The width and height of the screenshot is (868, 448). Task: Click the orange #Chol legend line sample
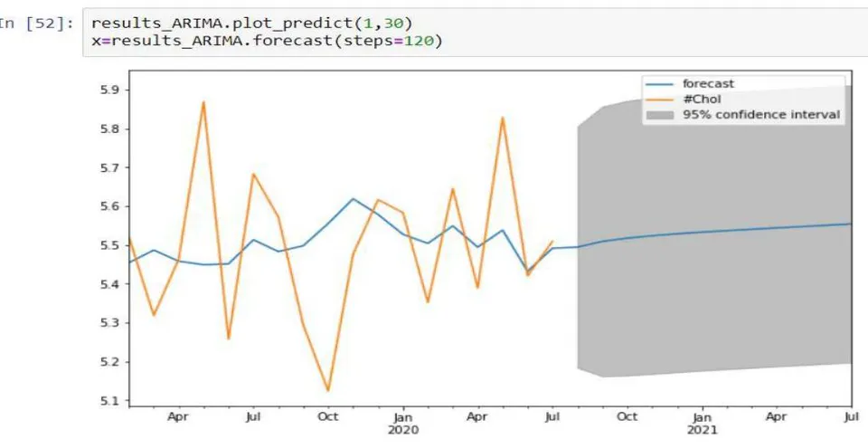659,100
